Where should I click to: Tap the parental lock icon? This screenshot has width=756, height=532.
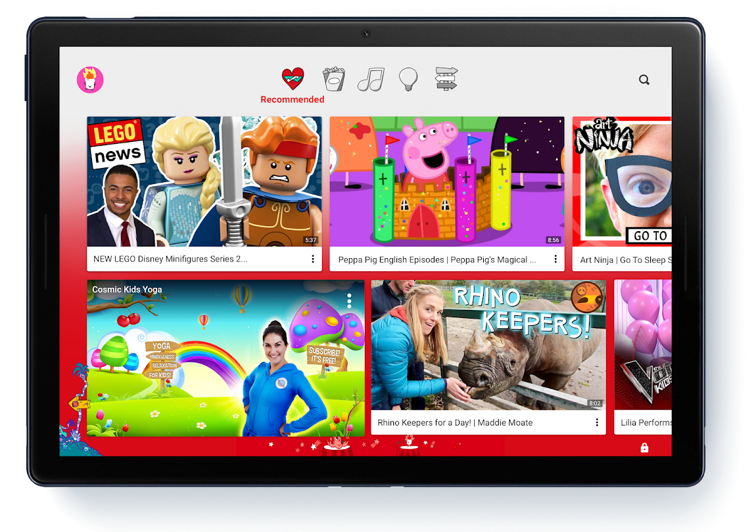(x=644, y=448)
